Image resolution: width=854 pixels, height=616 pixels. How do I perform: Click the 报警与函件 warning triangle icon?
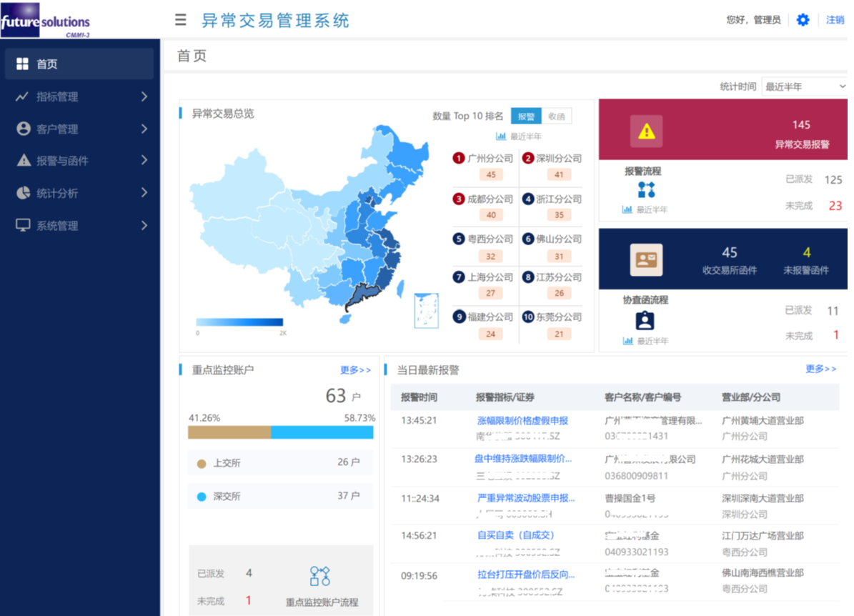(x=24, y=160)
